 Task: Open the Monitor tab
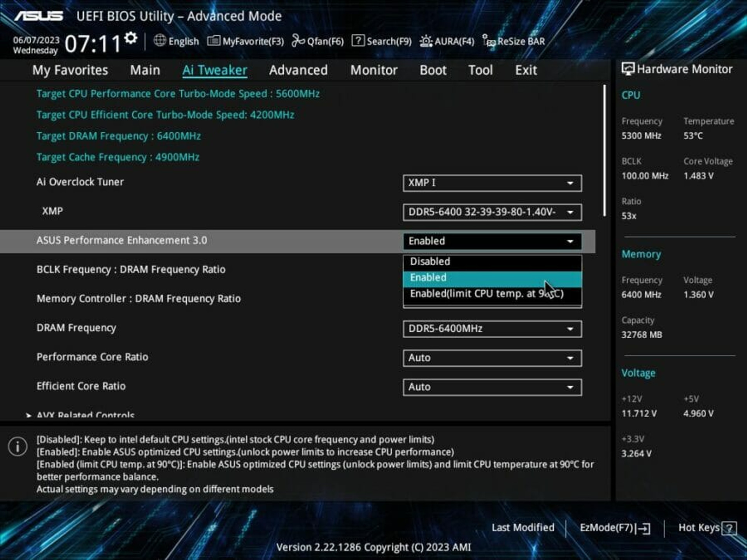[374, 70]
